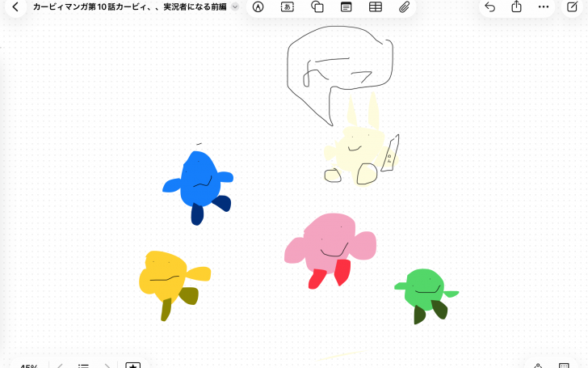
Task: Create a new board
Action: point(572,6)
